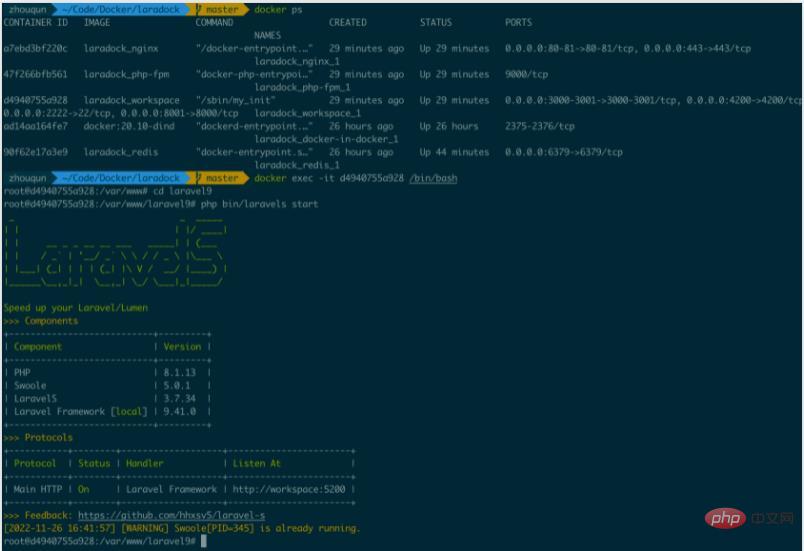
Task: Click the laradock_nginx_1 container name
Action: tap(297, 62)
